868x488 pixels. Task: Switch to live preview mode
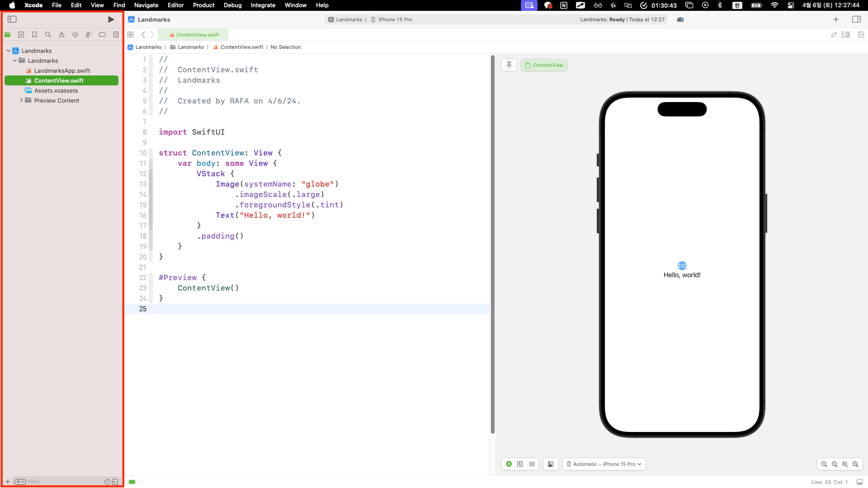coord(509,464)
